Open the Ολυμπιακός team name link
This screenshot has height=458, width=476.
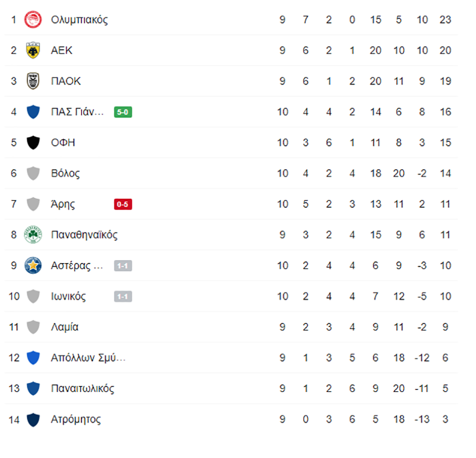click(79, 20)
